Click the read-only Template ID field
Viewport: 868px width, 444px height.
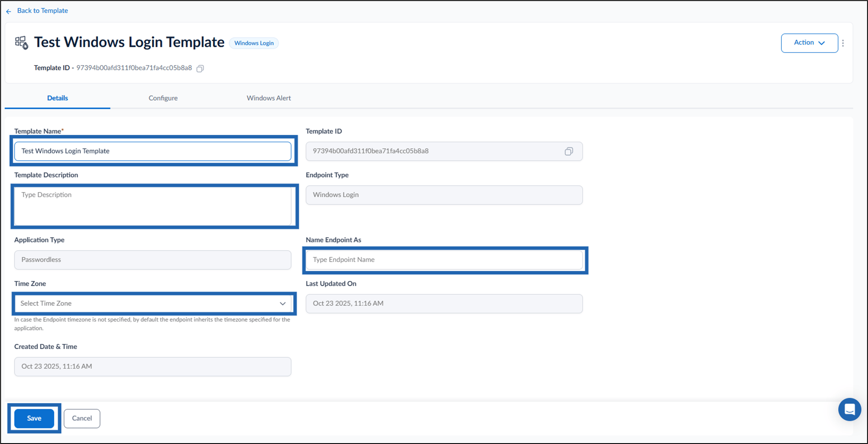(x=444, y=151)
